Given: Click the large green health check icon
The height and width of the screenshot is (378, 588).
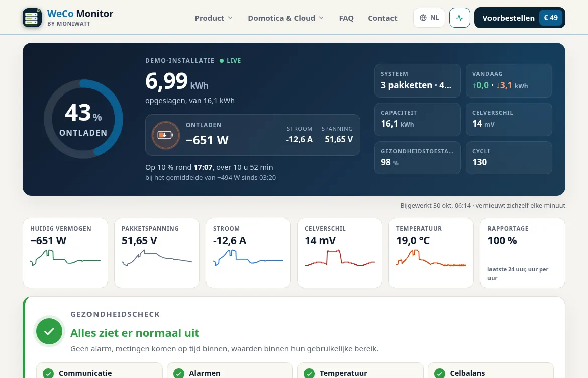Looking at the screenshot, I should click(x=49, y=331).
